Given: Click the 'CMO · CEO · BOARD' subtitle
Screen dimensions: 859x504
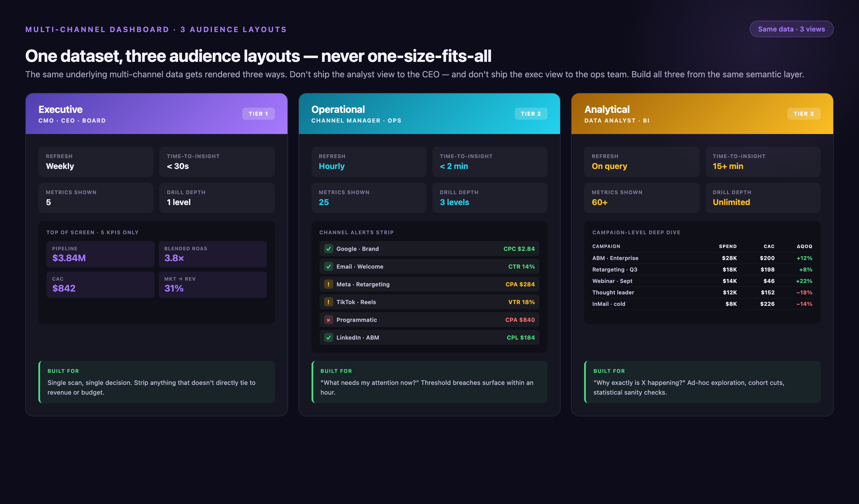Looking at the screenshot, I should click(72, 121).
